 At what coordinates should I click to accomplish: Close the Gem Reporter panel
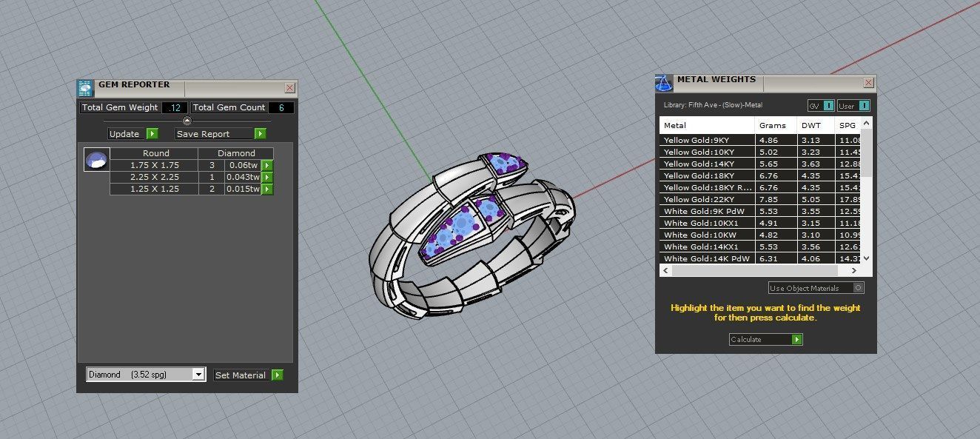(x=289, y=88)
